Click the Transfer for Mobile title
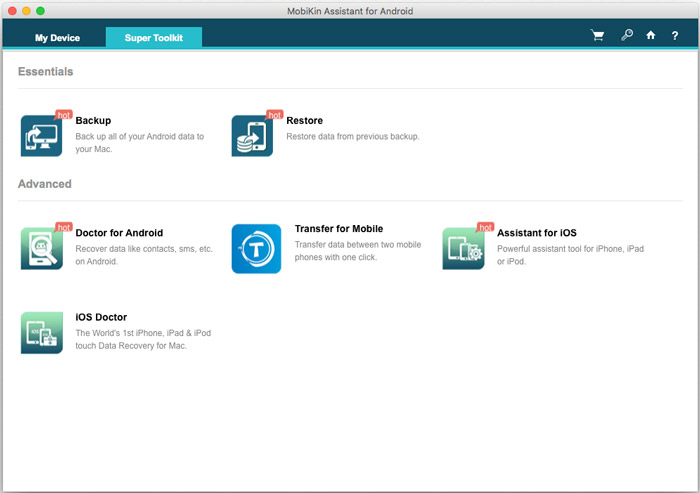This screenshot has height=493, width=700. [338, 229]
